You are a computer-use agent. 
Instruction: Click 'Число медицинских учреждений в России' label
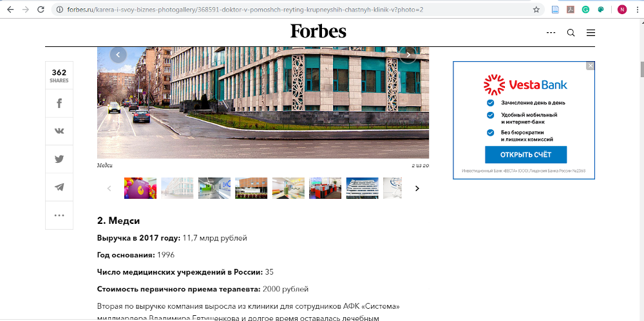(x=180, y=272)
